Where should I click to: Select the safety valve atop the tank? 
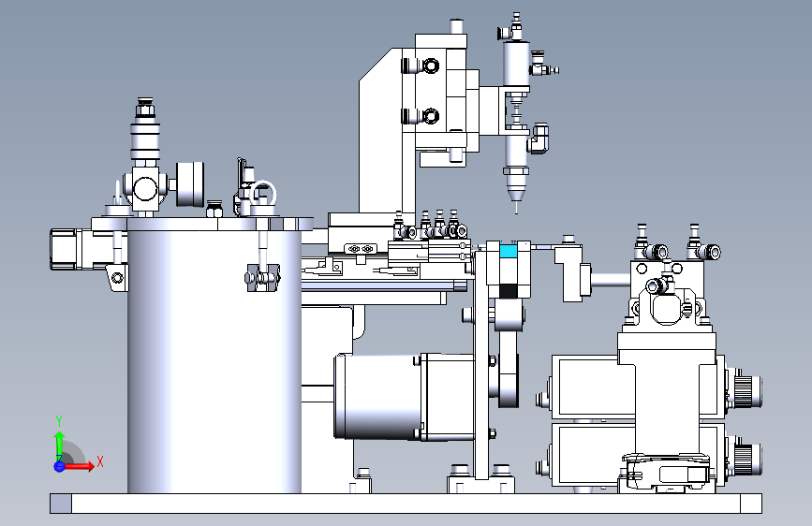145,129
